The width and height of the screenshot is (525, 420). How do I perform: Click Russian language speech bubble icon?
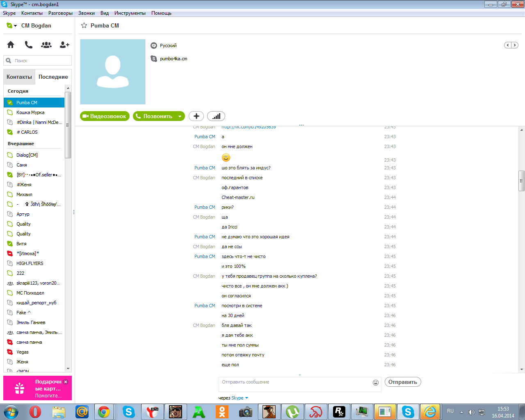(x=154, y=46)
